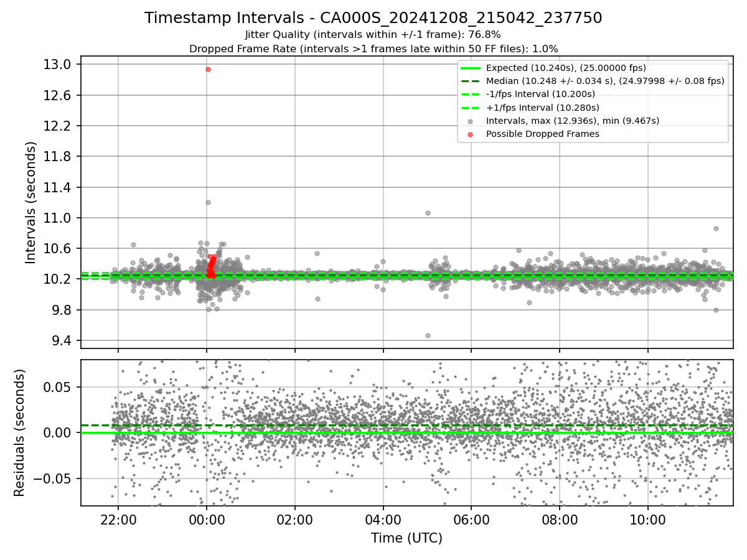Click the '08:00' x-axis tick label
The width and height of the screenshot is (747, 560).
click(560, 519)
